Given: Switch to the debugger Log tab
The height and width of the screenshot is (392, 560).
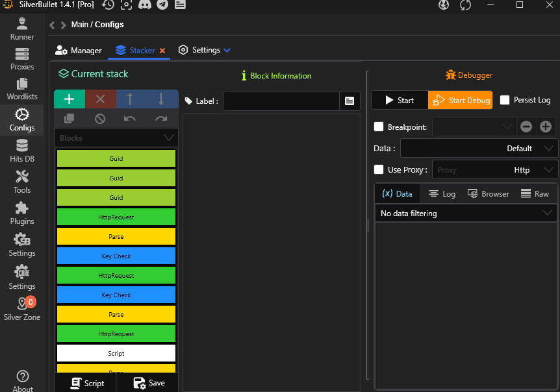Looking at the screenshot, I should [x=442, y=193].
